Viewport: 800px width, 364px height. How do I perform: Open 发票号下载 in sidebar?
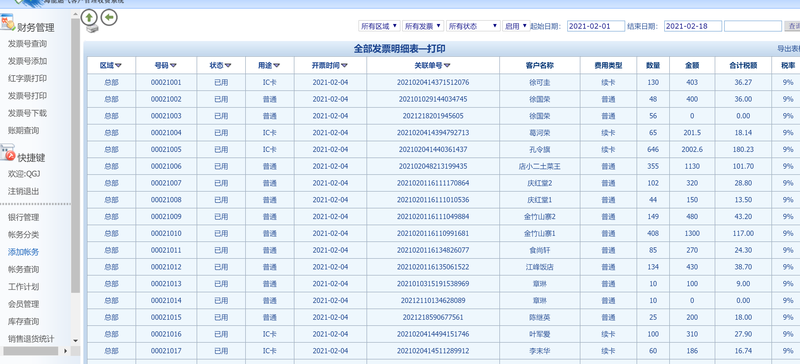click(x=28, y=113)
